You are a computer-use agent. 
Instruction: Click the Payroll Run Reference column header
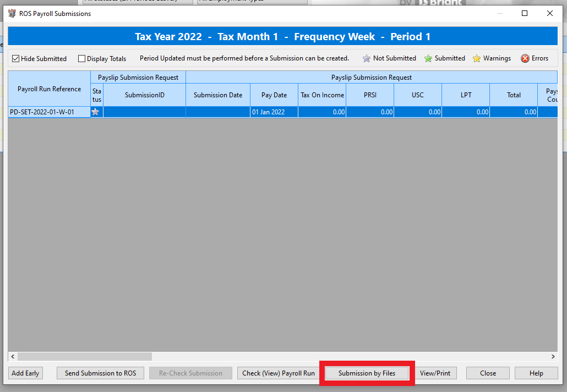click(49, 89)
